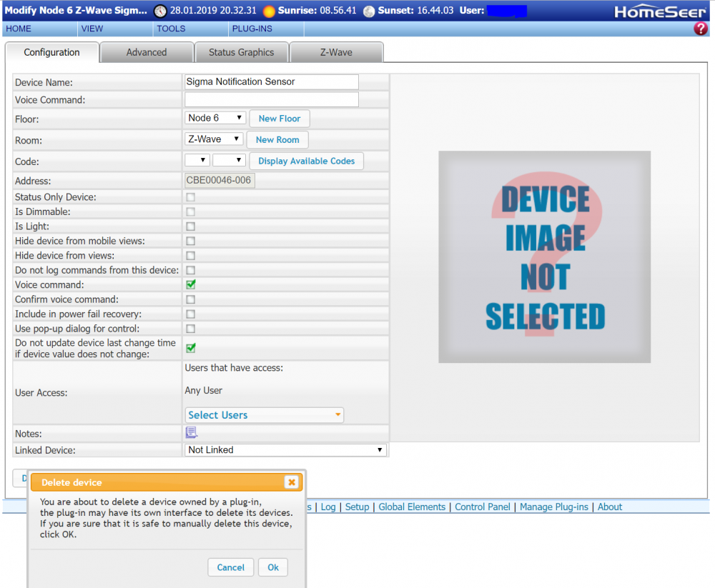Click the red help question mark icon
The height and width of the screenshot is (588, 715).
701,29
